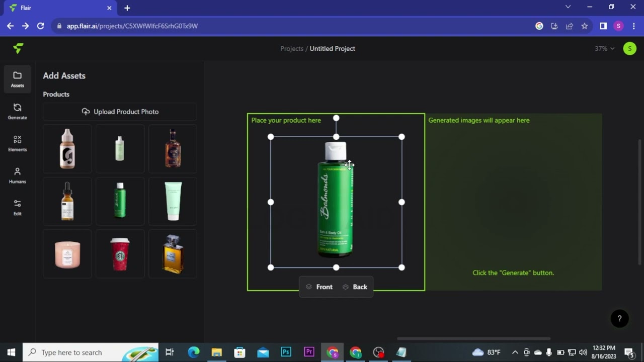Open the Assets panel in sidebar
644x362 pixels.
pyautogui.click(x=17, y=79)
